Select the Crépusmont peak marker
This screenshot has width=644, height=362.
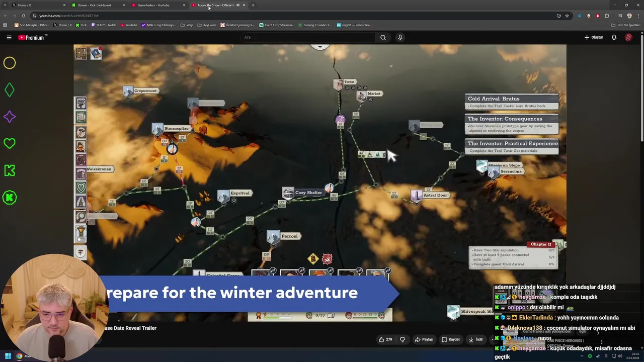tap(140, 91)
